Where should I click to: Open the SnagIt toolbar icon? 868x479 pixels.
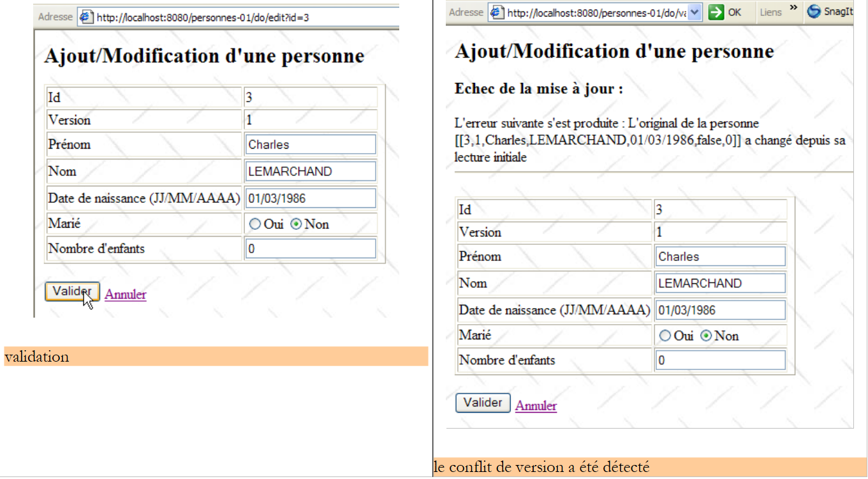814,12
